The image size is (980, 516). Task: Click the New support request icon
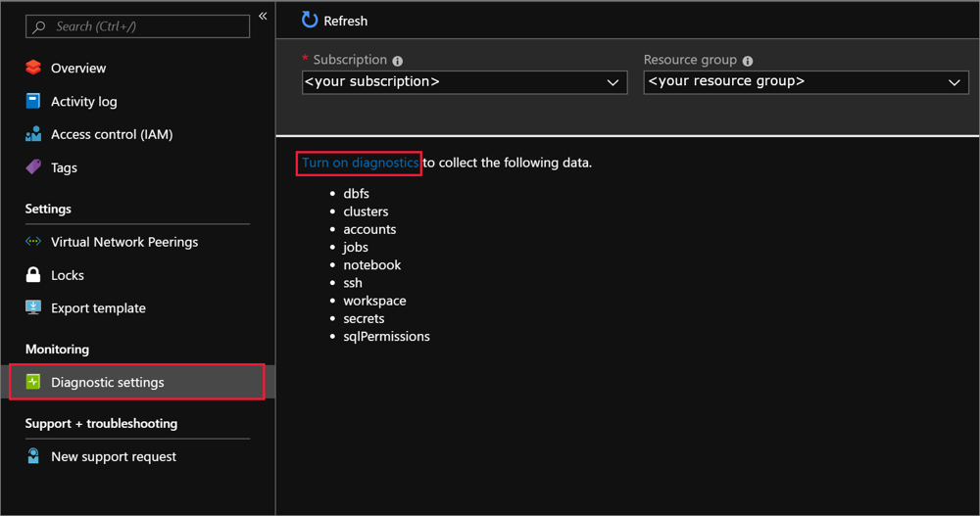[x=33, y=456]
